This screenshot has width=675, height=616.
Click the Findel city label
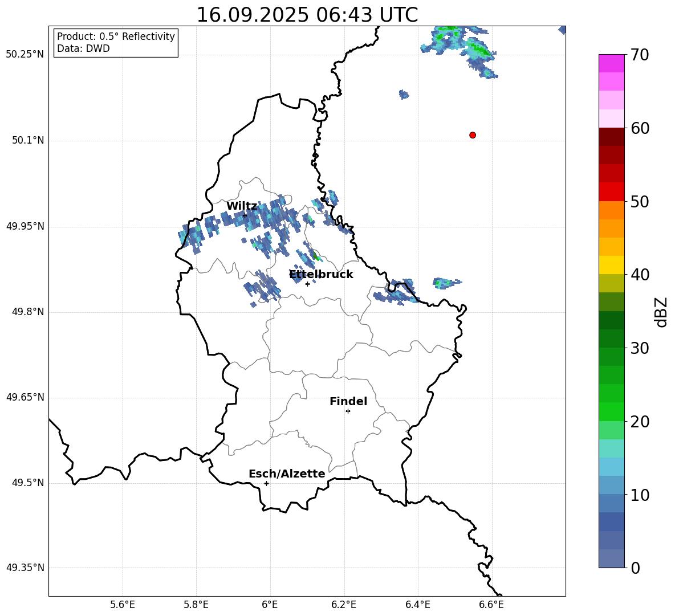pos(348,401)
